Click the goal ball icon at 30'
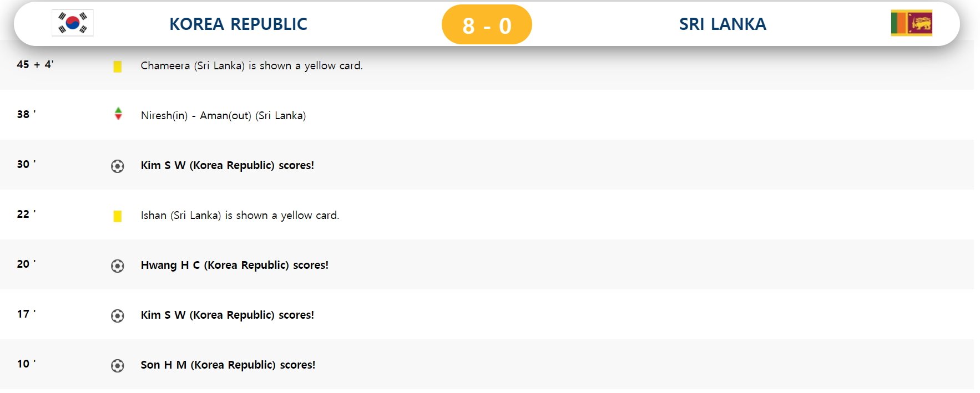Screen dimensions: 980x393 [x=118, y=166]
